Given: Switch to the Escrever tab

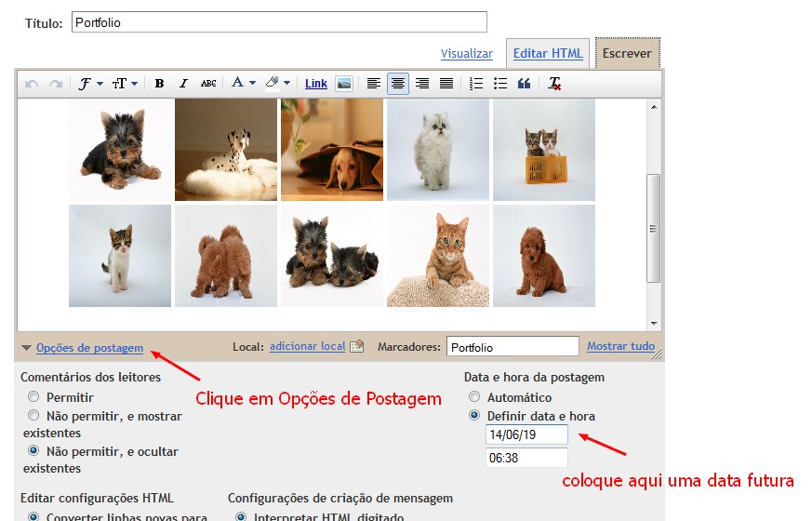Looking at the screenshot, I should (627, 53).
